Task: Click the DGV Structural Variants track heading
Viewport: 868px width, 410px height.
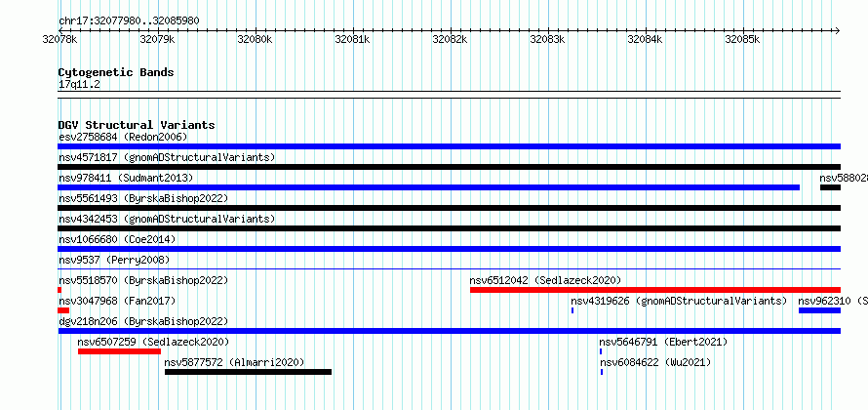Action: [137, 125]
